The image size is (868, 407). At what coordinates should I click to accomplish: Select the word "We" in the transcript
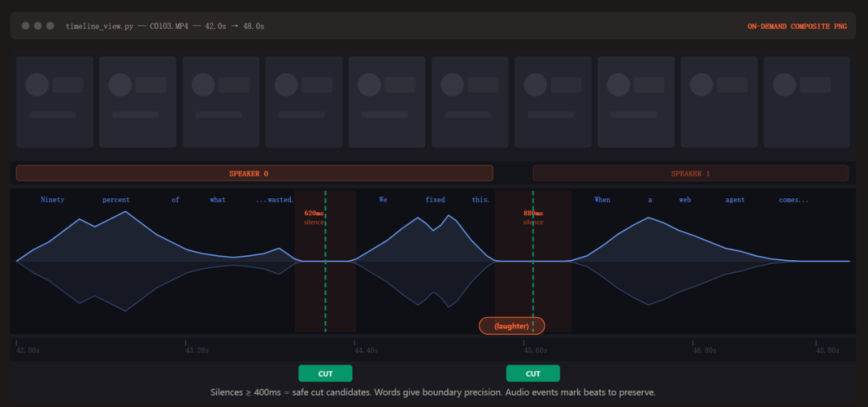tap(383, 200)
